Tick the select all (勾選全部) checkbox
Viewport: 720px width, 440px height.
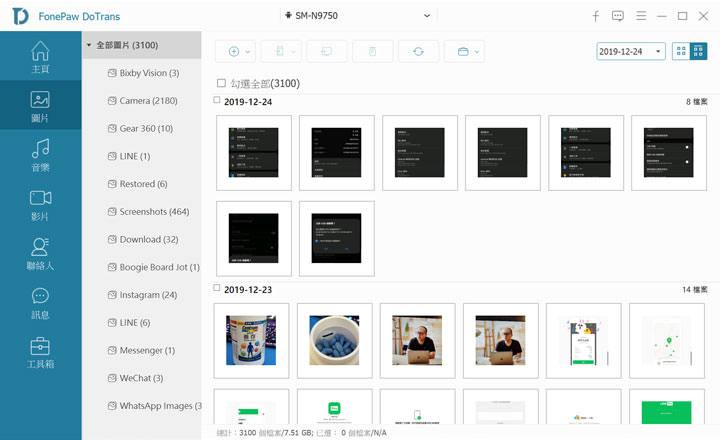click(221, 83)
